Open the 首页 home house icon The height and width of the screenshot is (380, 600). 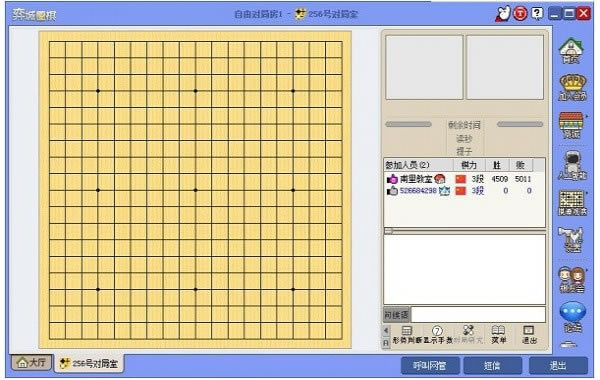point(572,51)
